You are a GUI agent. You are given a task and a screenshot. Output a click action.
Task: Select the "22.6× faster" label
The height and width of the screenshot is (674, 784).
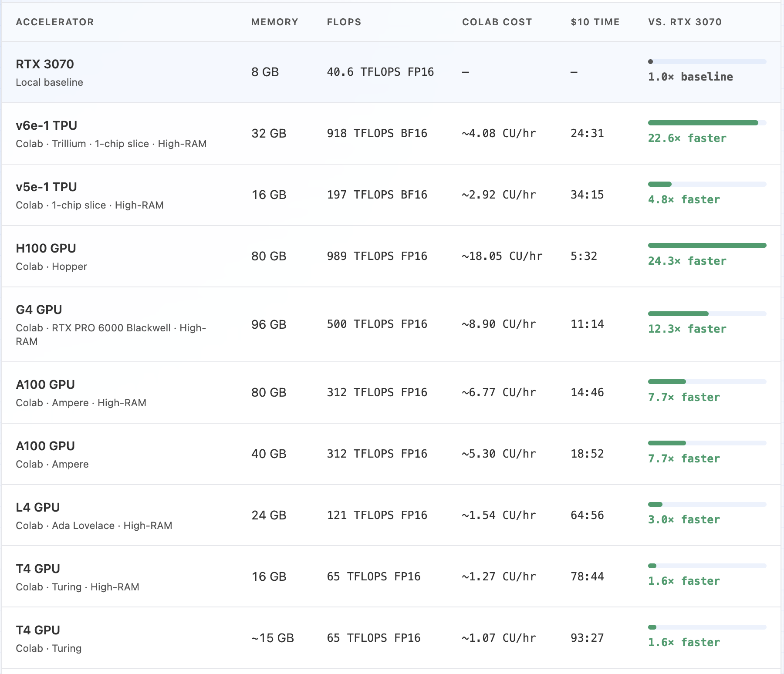687,138
